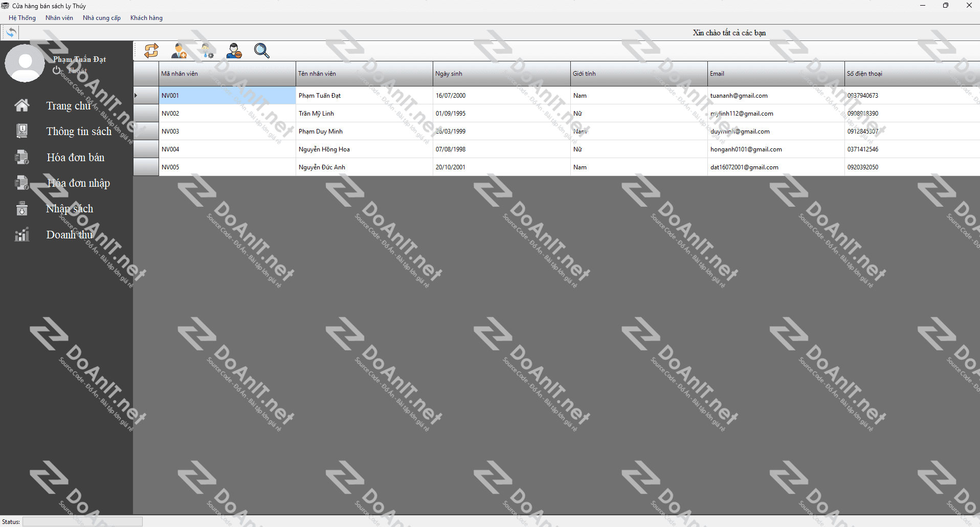The height and width of the screenshot is (527, 980).
Task: Open the Hệ Thống menu
Action: pyautogui.click(x=22, y=18)
